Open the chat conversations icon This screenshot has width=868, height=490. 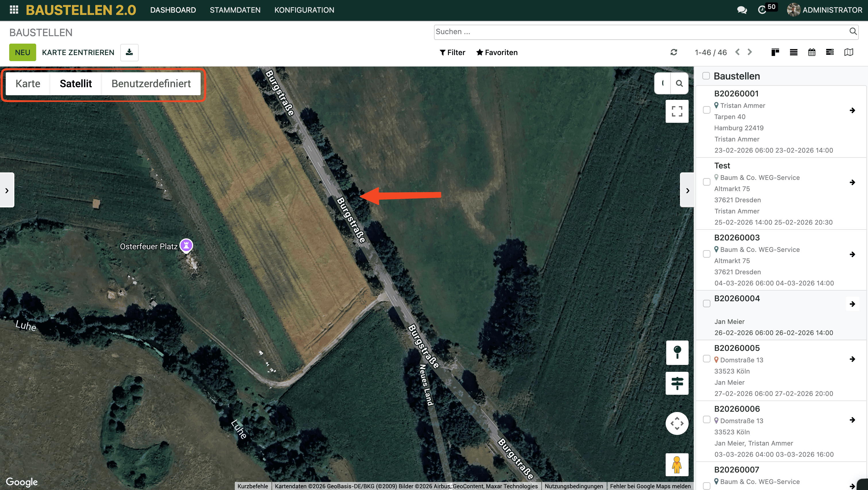(x=742, y=10)
